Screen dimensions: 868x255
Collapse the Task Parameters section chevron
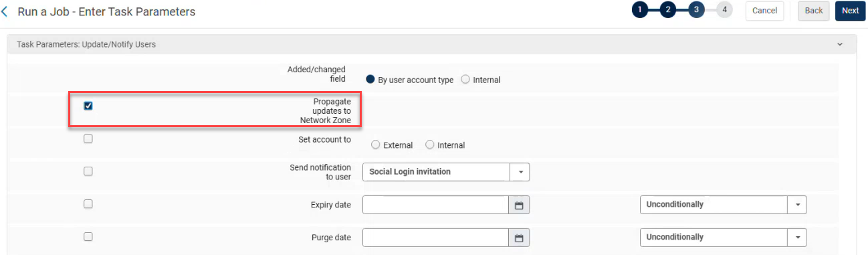(x=840, y=45)
